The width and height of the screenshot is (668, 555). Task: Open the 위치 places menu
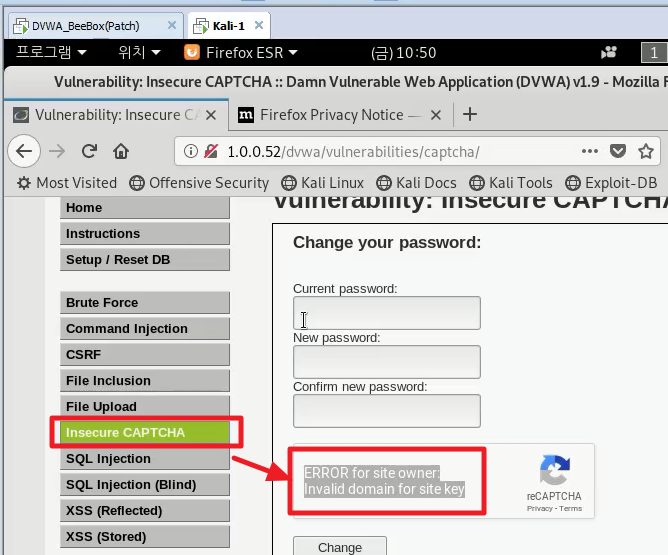pyautogui.click(x=139, y=52)
